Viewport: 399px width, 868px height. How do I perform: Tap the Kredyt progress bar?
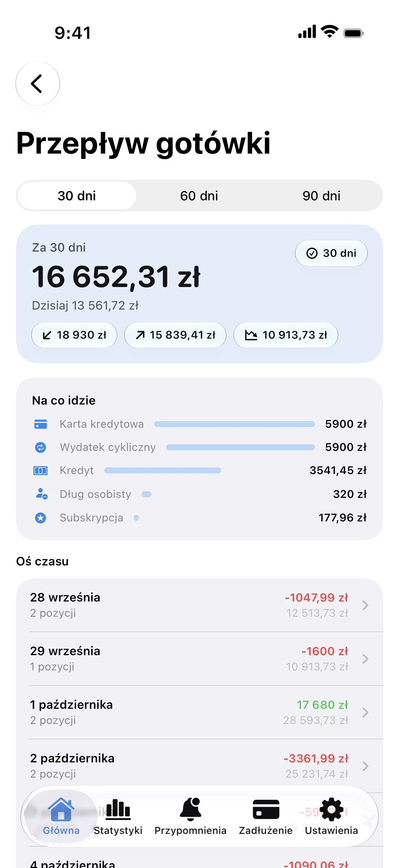pyautogui.click(x=163, y=470)
